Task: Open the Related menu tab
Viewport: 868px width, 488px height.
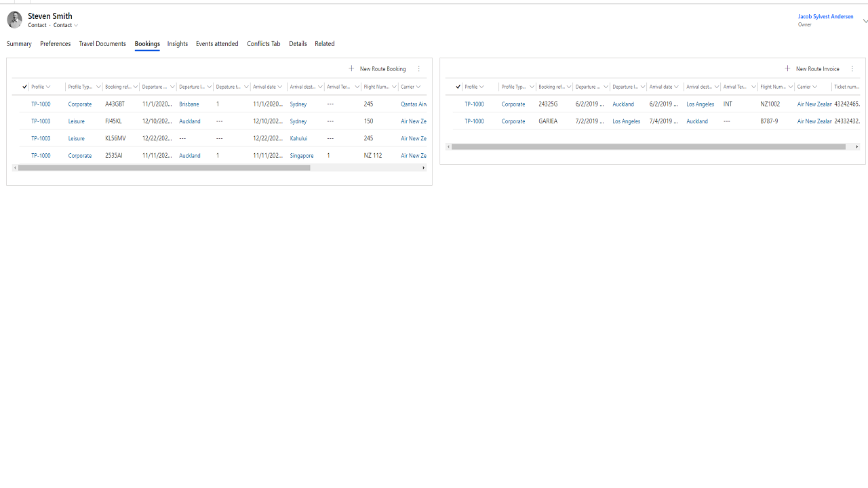Action: click(325, 44)
